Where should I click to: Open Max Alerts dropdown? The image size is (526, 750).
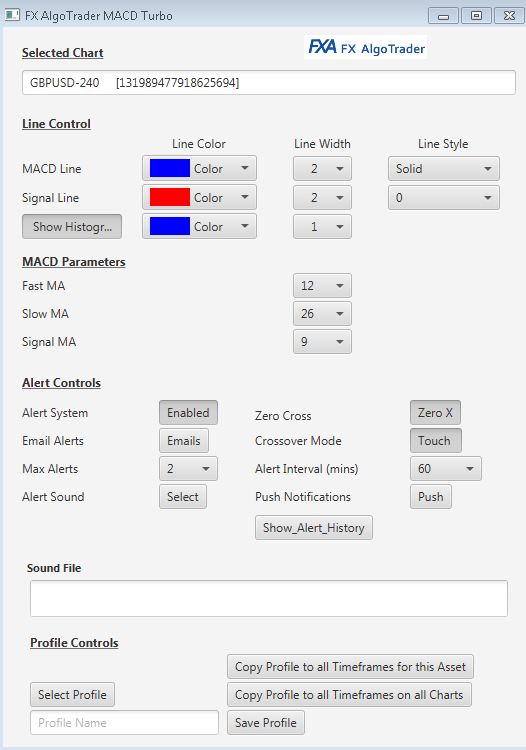[x=188, y=468]
